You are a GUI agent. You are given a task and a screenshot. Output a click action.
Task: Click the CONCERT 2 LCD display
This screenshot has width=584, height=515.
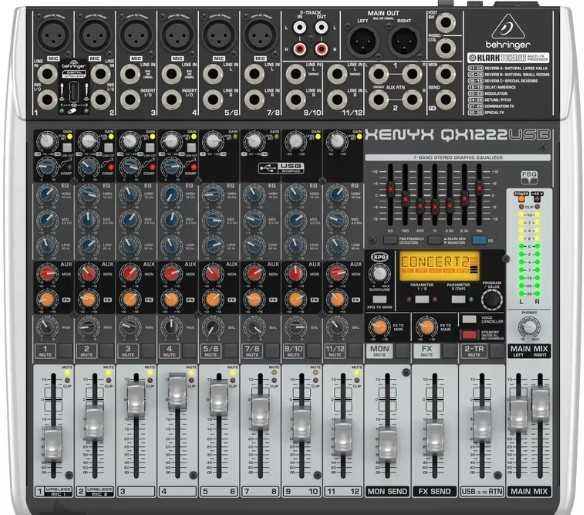click(x=439, y=265)
